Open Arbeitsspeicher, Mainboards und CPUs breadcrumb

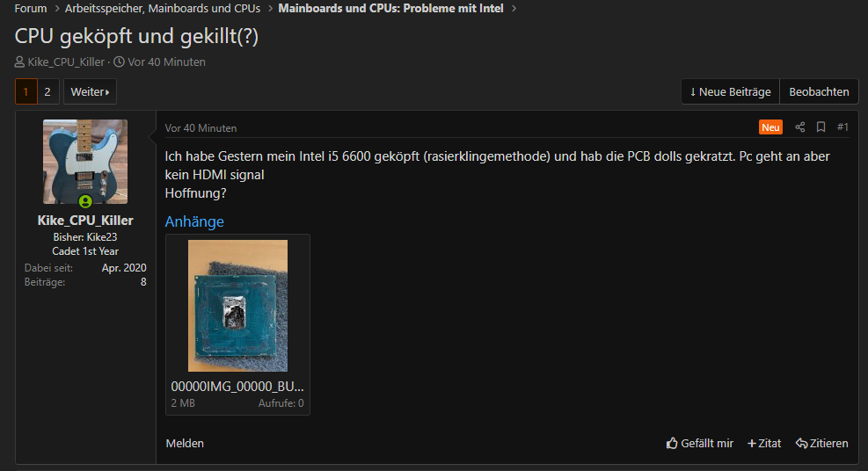(x=162, y=8)
